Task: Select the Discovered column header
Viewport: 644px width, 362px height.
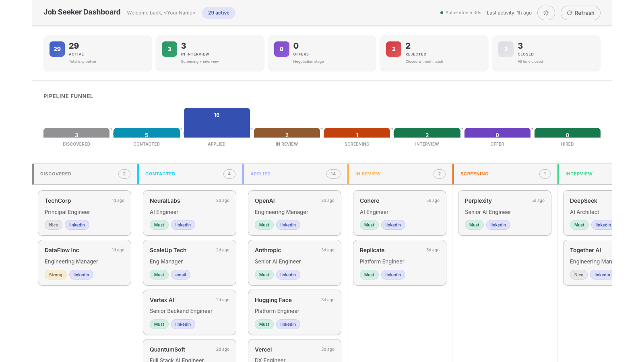Action: click(x=85, y=174)
